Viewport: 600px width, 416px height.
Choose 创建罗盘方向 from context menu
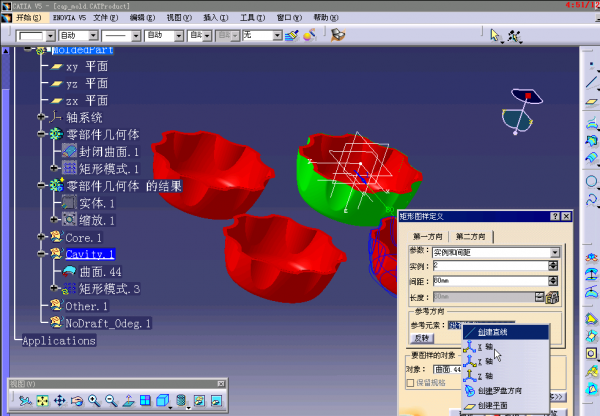pos(505,391)
